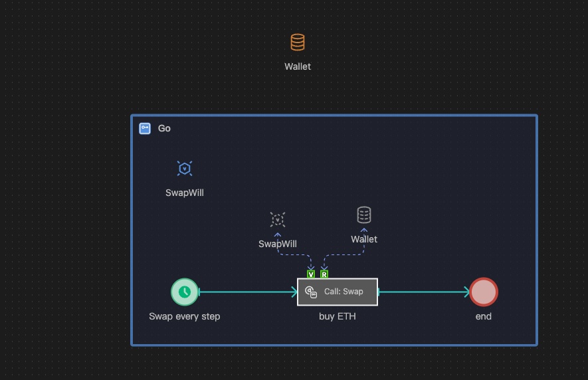This screenshot has width=588, height=380.
Task: Click the "buy ETH" node label
Action: click(338, 316)
